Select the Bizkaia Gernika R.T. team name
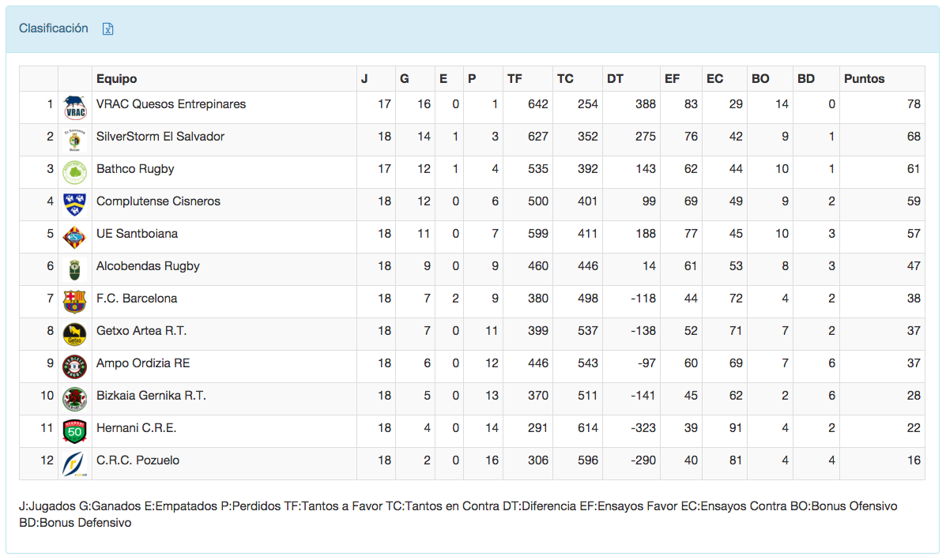Screen dimensions: 946x560 [151, 396]
